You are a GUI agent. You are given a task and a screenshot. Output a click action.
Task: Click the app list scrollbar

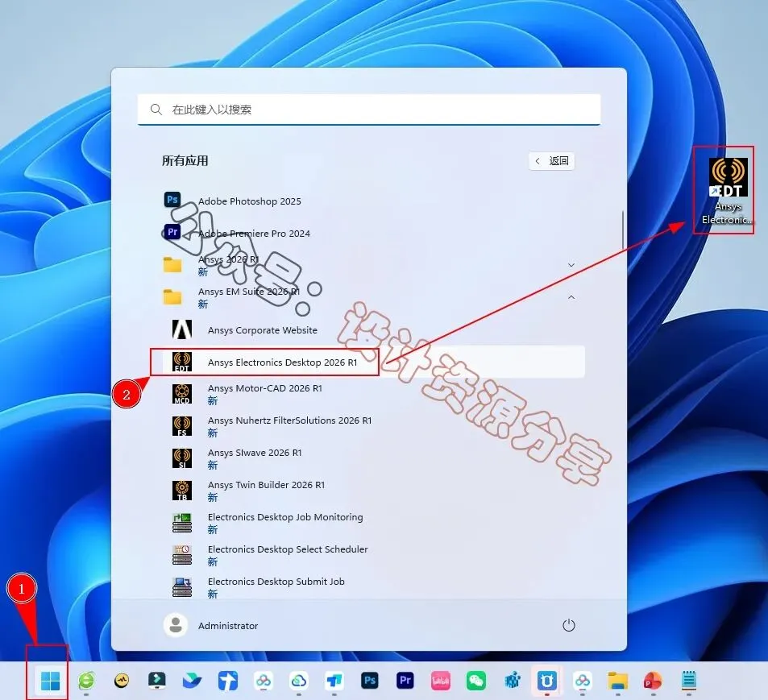click(622, 229)
